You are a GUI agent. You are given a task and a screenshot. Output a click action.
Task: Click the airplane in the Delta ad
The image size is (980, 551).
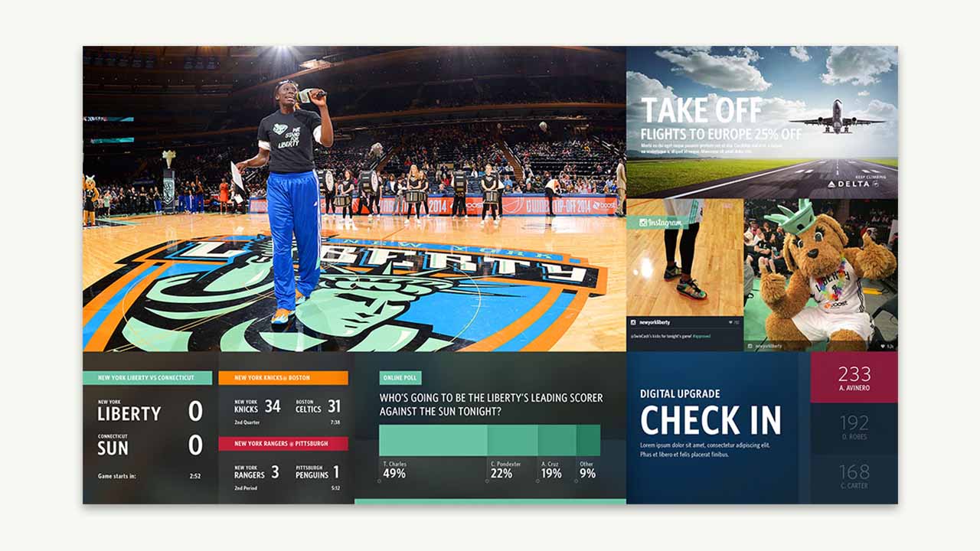coord(838,117)
